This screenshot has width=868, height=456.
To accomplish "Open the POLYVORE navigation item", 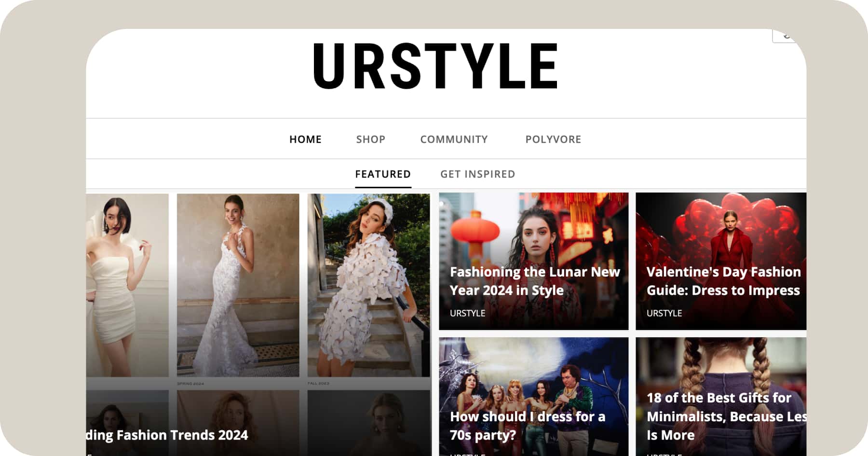I will pos(553,139).
